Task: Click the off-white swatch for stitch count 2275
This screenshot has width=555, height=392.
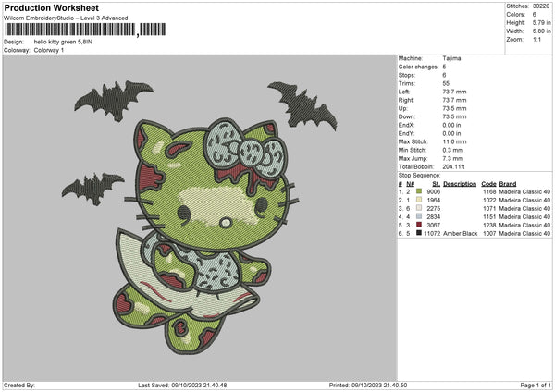Action: pos(419,208)
